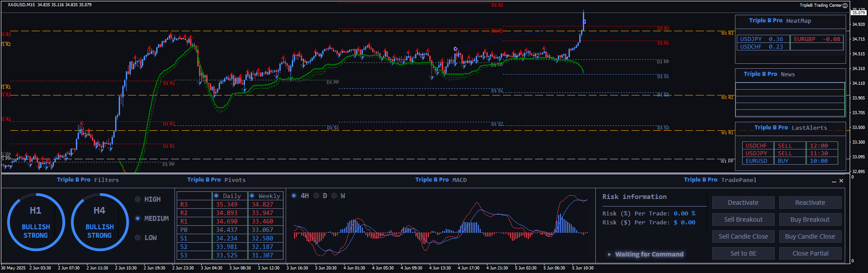
Task: Click the Set to BE button
Action: [x=743, y=253]
